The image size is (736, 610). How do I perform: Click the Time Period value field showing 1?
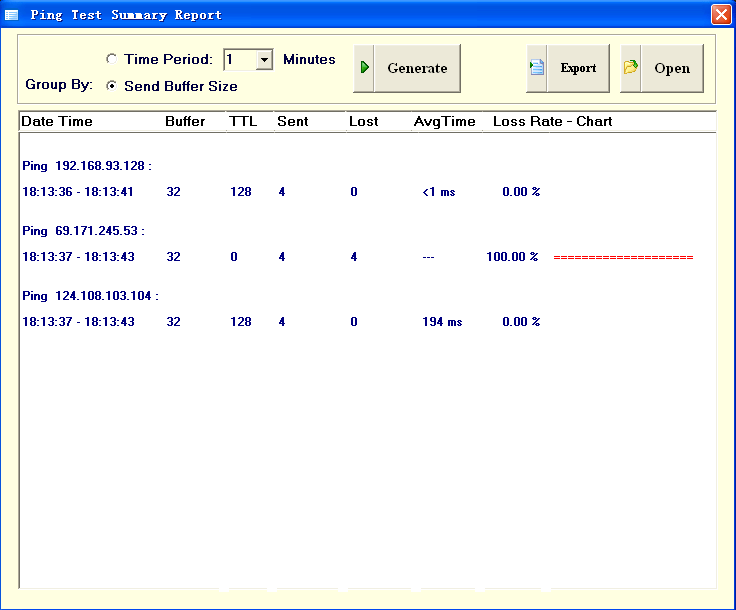pos(240,60)
